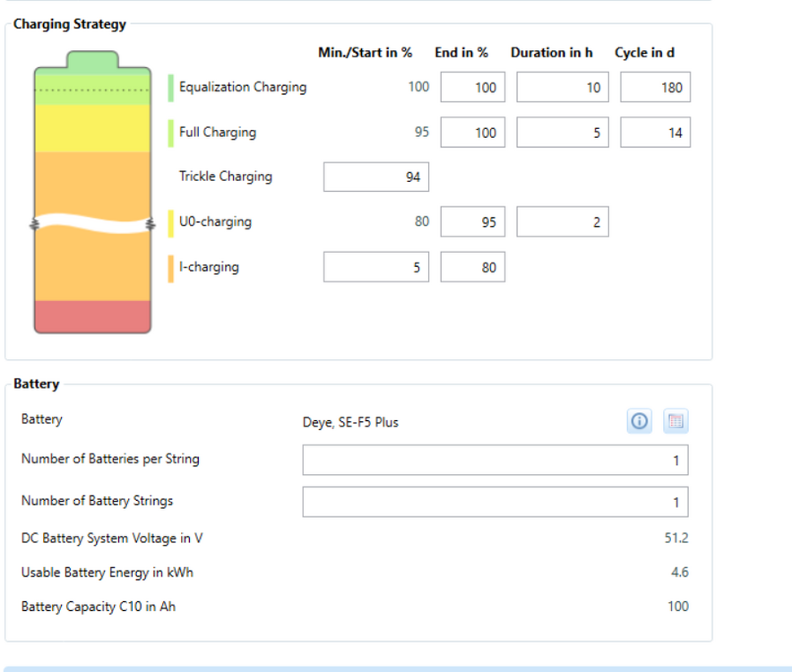Click I-charging End field showing 80
Viewport: 792px width, 672px height.
[472, 267]
